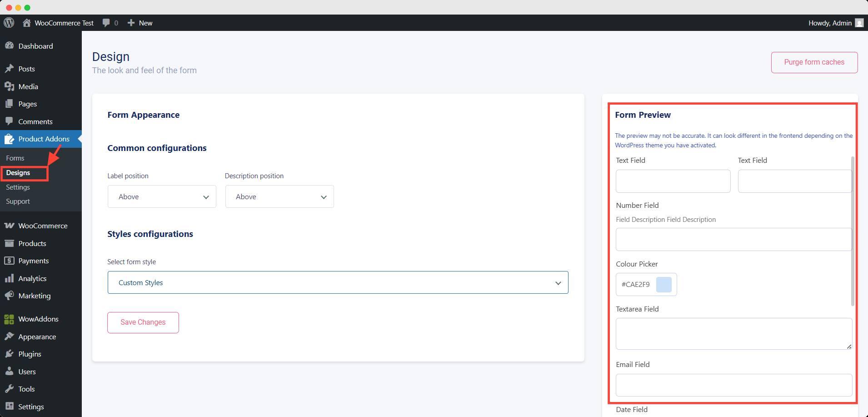Click the Form Preview heading
Image resolution: width=868 pixels, height=417 pixels.
[643, 115]
